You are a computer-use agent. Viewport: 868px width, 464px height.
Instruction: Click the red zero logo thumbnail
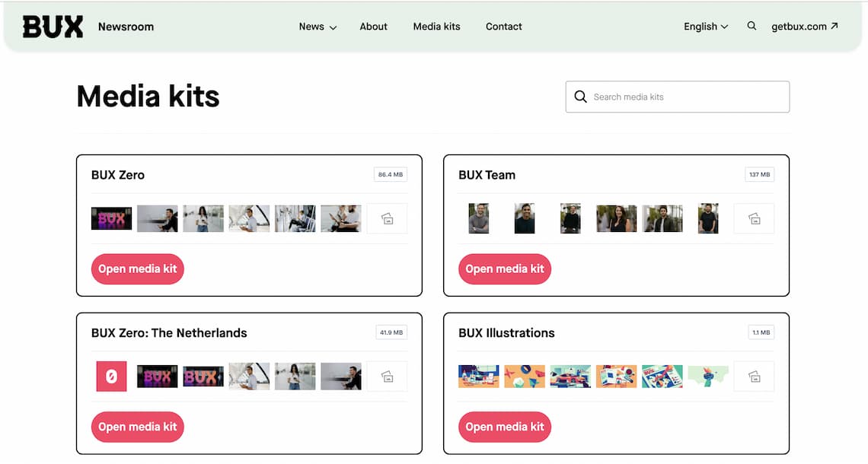click(x=111, y=377)
